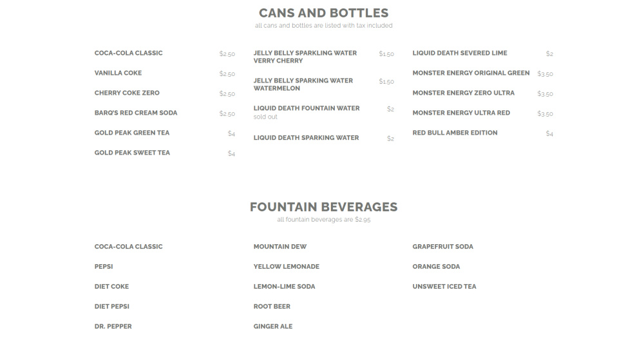The width and height of the screenshot is (644, 337).
Task: Click Monster Energy Zero Ultra
Action: pos(463,93)
